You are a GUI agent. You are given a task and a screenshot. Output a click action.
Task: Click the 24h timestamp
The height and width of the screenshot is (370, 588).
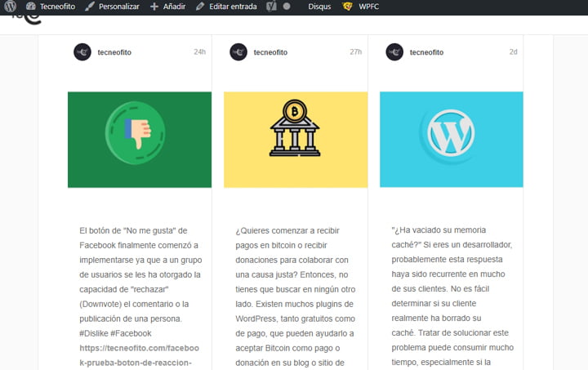[x=200, y=51]
